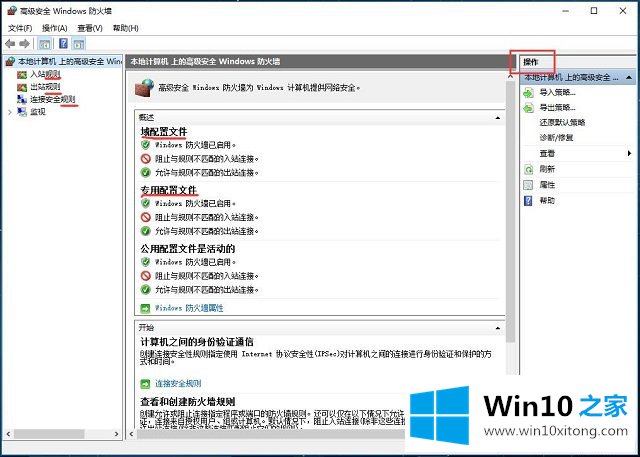The width and height of the screenshot is (640, 457).
Task: Click the green arrow icon beside Windows 防火墙属性
Action: 145,308
